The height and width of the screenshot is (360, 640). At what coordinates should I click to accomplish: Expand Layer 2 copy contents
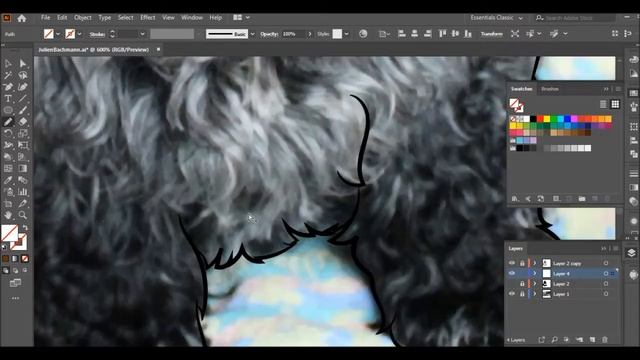(535, 263)
